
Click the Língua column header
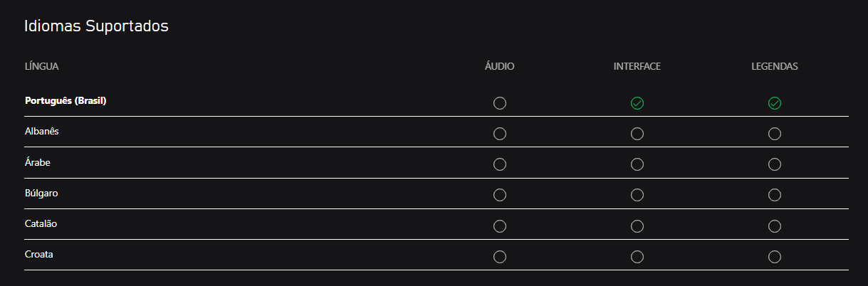click(x=41, y=66)
